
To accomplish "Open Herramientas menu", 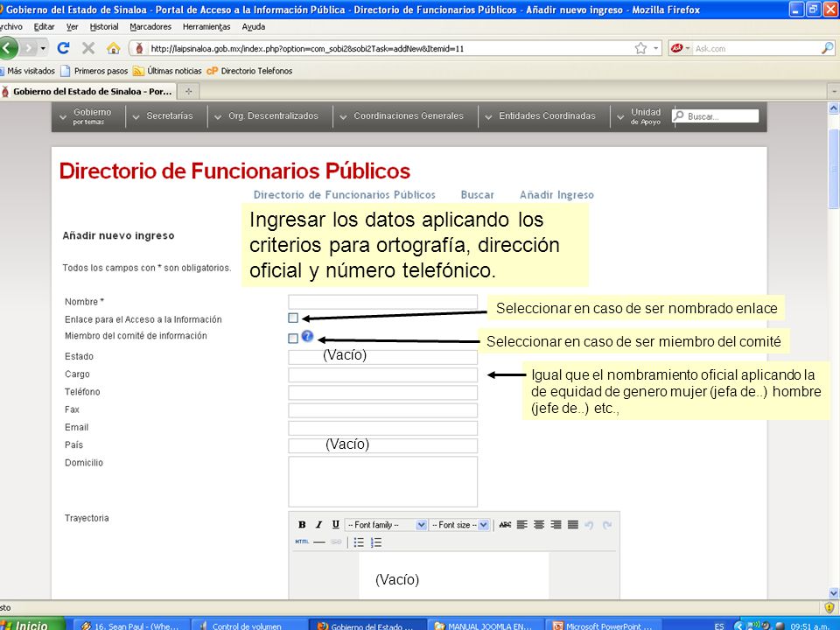I will coord(206,27).
